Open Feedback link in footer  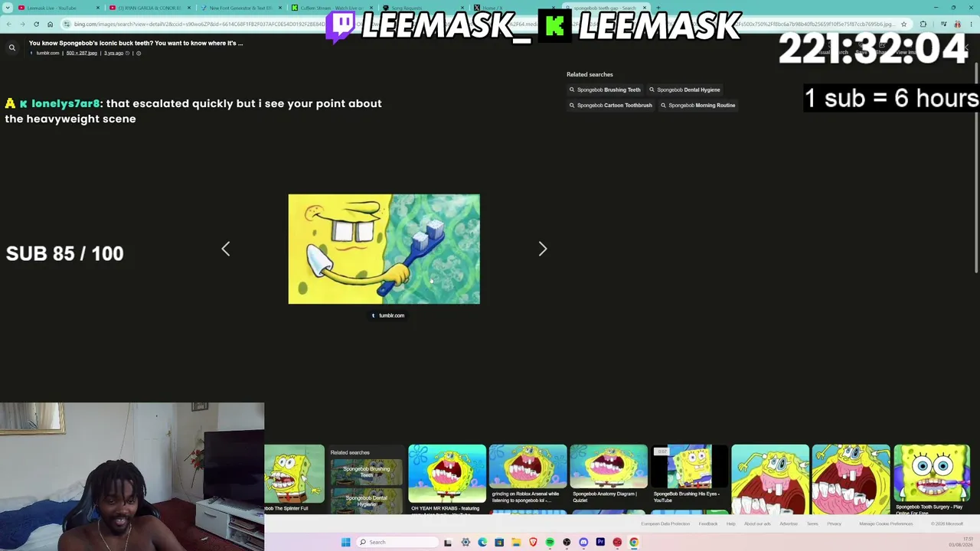click(x=708, y=523)
